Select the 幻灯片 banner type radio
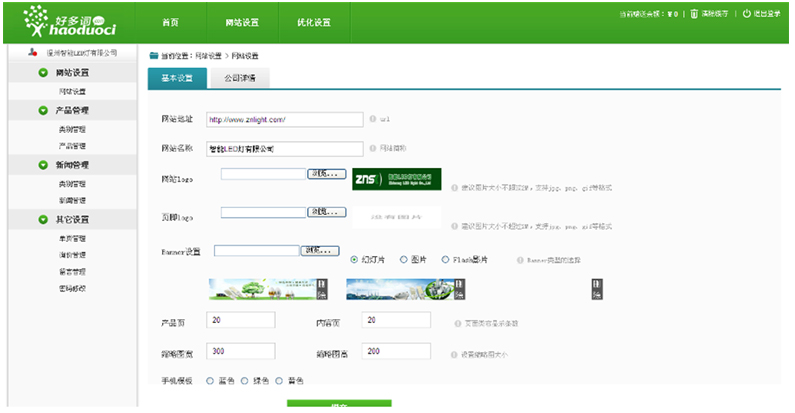 (x=355, y=259)
